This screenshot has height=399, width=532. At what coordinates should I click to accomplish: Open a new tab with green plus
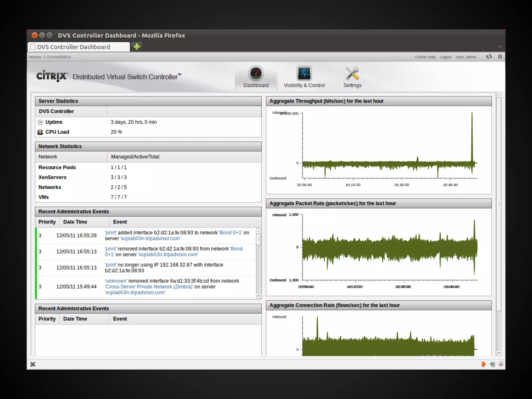[137, 47]
